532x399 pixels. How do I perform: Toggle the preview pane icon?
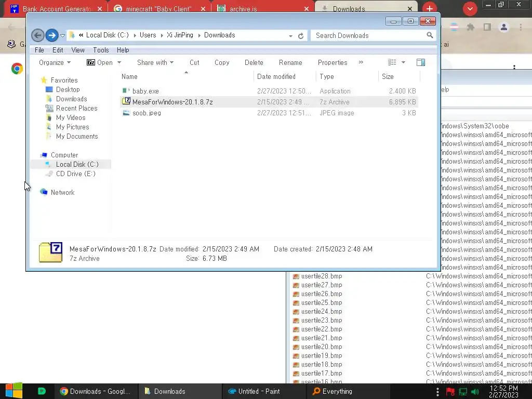click(x=421, y=62)
